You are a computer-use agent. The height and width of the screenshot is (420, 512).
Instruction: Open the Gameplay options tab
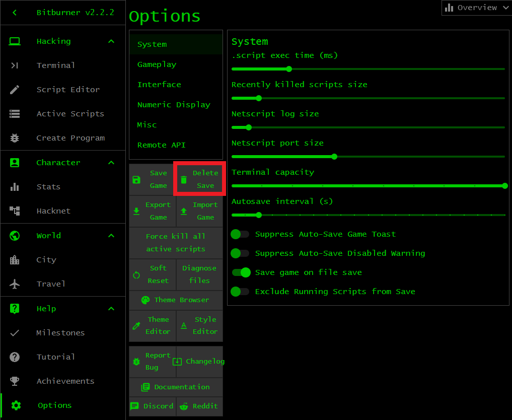176,64
